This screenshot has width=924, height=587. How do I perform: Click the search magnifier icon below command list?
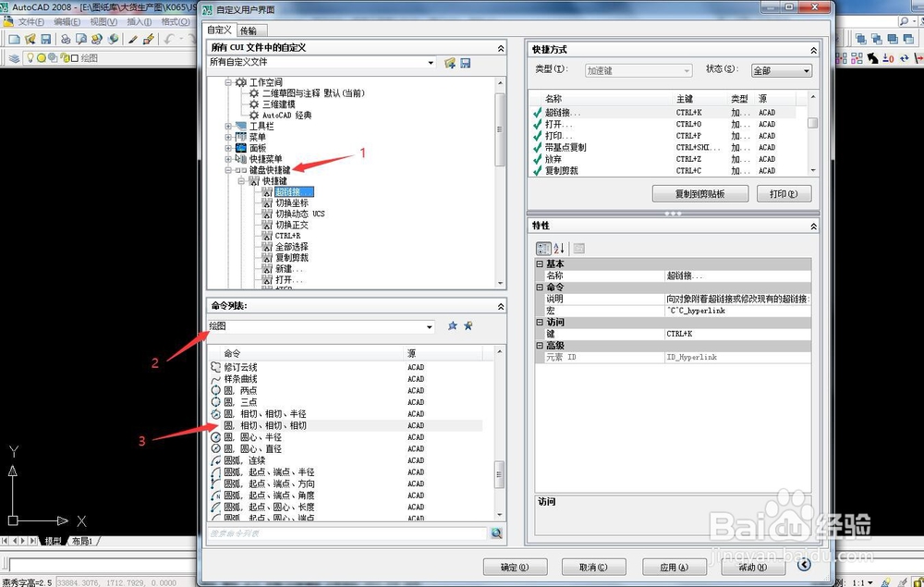click(x=497, y=532)
